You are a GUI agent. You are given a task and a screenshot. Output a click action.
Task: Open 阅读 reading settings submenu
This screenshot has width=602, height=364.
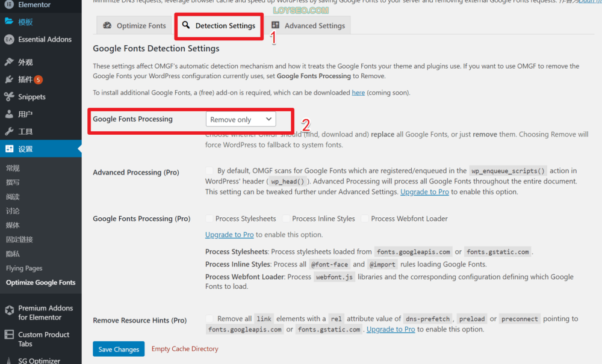[x=13, y=197]
